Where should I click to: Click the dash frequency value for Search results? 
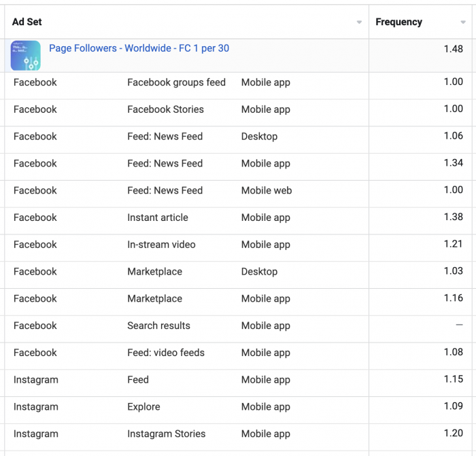459,325
